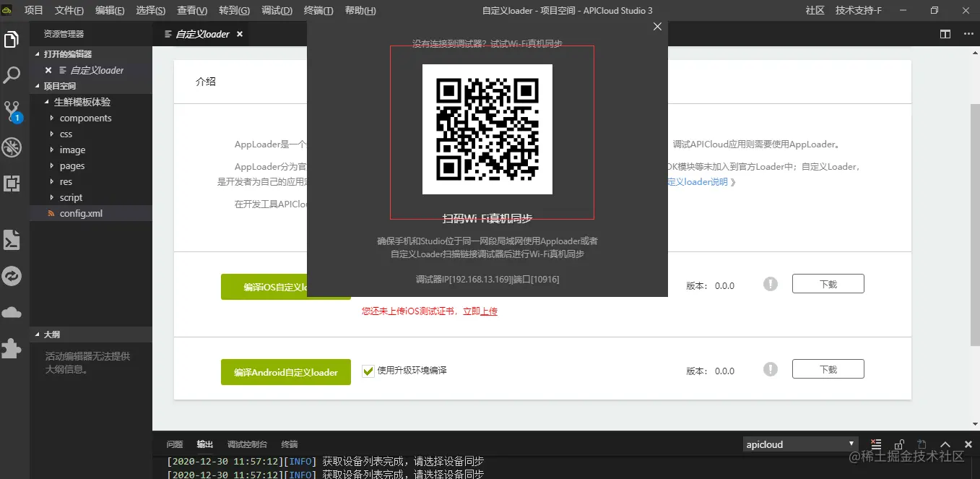980x479 pixels.
Task: Open the 项目 menu
Action: 34,10
